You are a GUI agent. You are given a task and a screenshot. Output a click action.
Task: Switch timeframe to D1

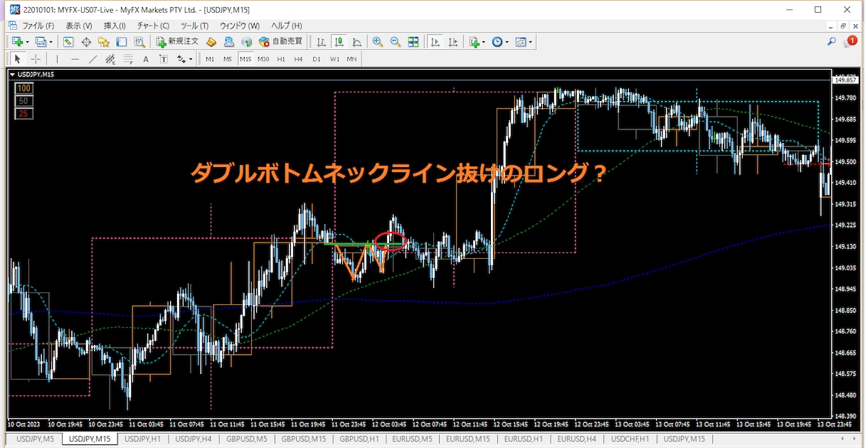pos(317,59)
